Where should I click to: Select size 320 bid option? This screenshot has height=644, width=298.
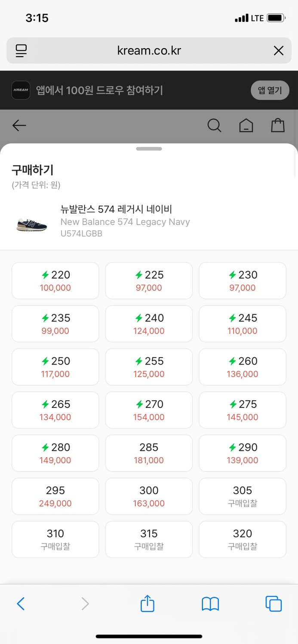point(242,540)
